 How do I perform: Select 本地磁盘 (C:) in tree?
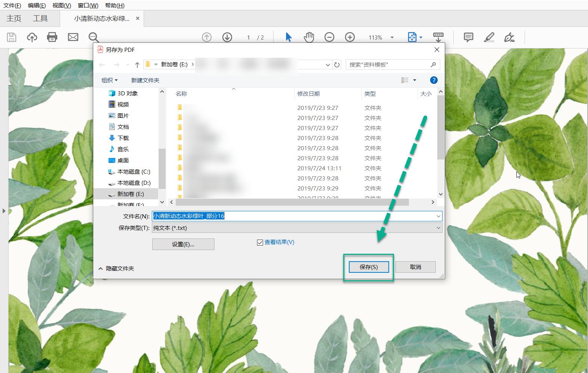tap(129, 171)
